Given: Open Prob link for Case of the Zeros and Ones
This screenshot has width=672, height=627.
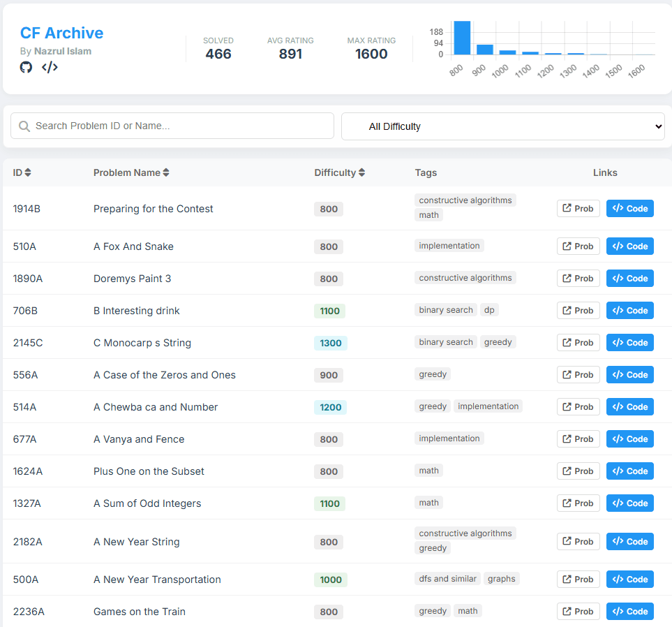Looking at the screenshot, I should point(578,375).
